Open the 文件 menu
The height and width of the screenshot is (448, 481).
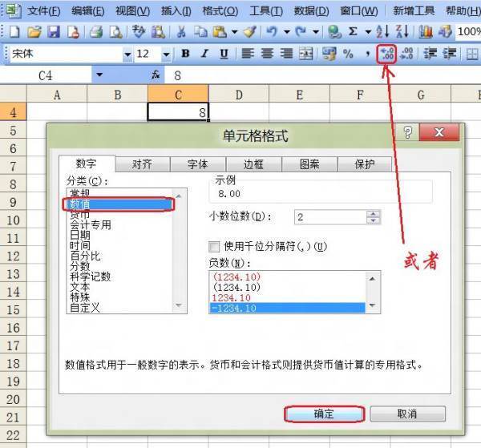coord(43,11)
